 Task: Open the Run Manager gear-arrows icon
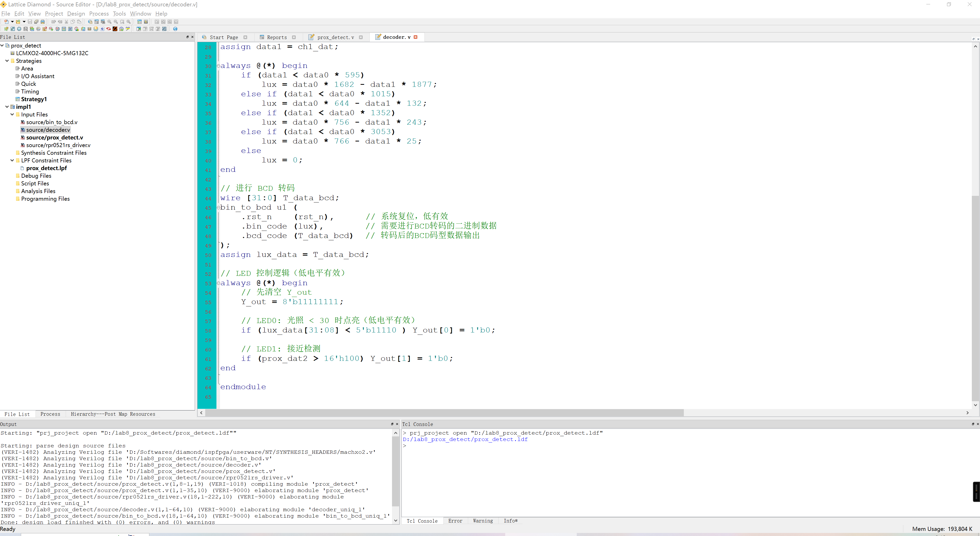pyautogui.click(x=121, y=29)
